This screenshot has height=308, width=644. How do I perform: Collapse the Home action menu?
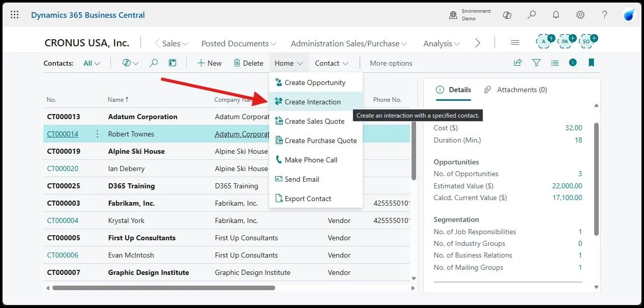click(x=288, y=63)
